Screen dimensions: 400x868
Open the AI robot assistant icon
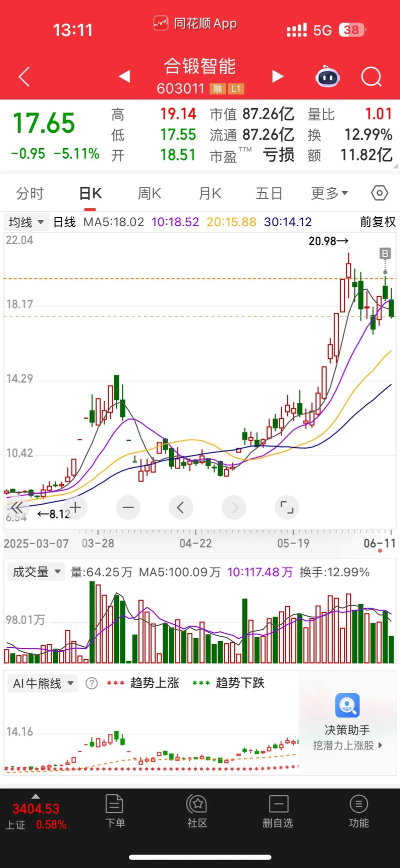[x=327, y=77]
